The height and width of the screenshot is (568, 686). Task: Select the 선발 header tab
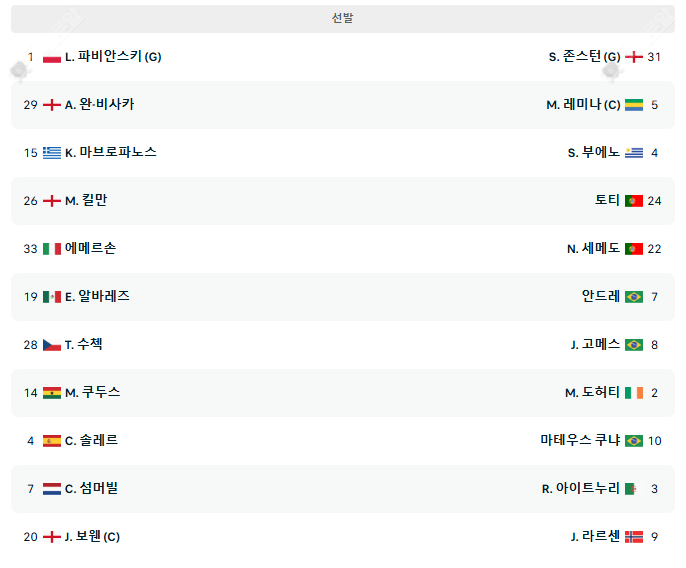coord(343,18)
